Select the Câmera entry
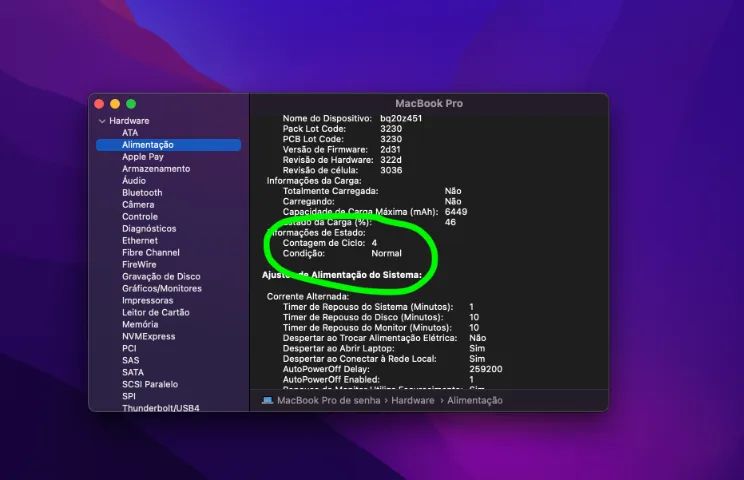This screenshot has width=744, height=480. tap(138, 204)
